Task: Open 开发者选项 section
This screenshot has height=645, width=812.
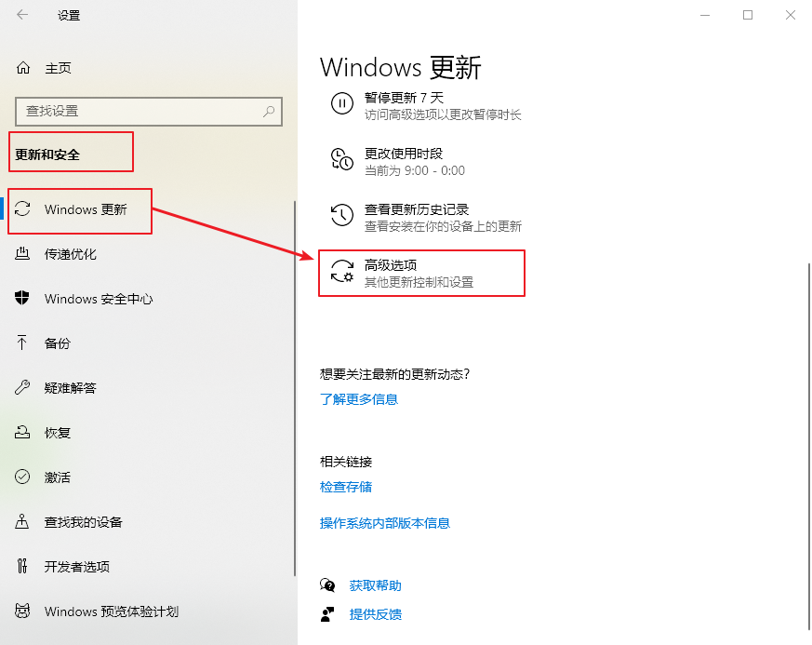Action: [x=77, y=566]
